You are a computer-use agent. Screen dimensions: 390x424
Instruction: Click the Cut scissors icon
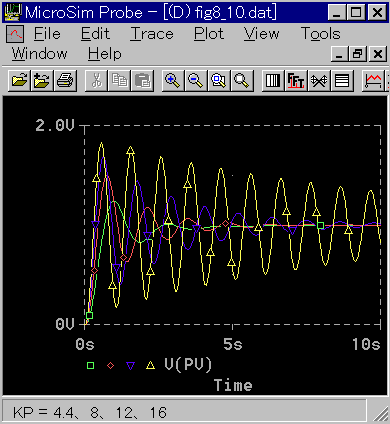coord(96,81)
